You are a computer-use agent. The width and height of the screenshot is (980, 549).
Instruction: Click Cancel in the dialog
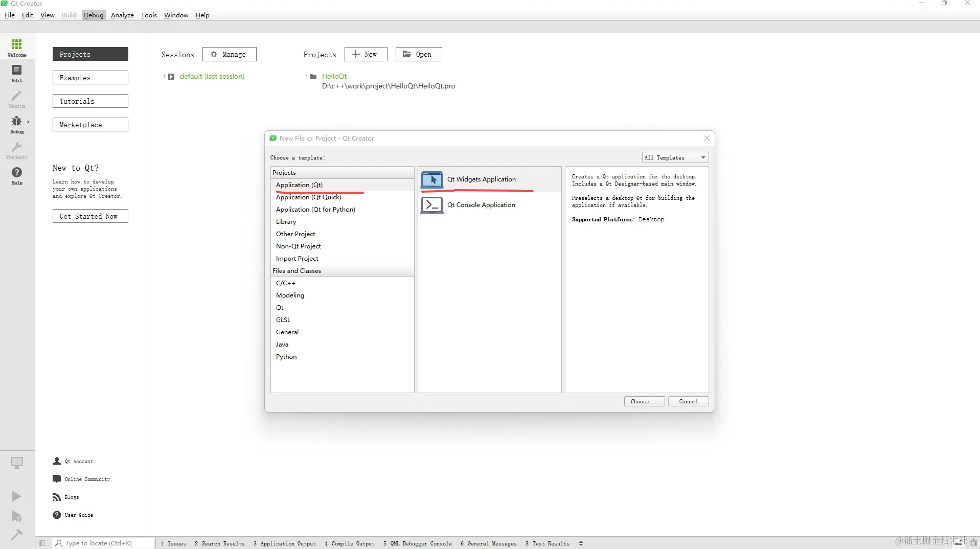tap(688, 401)
